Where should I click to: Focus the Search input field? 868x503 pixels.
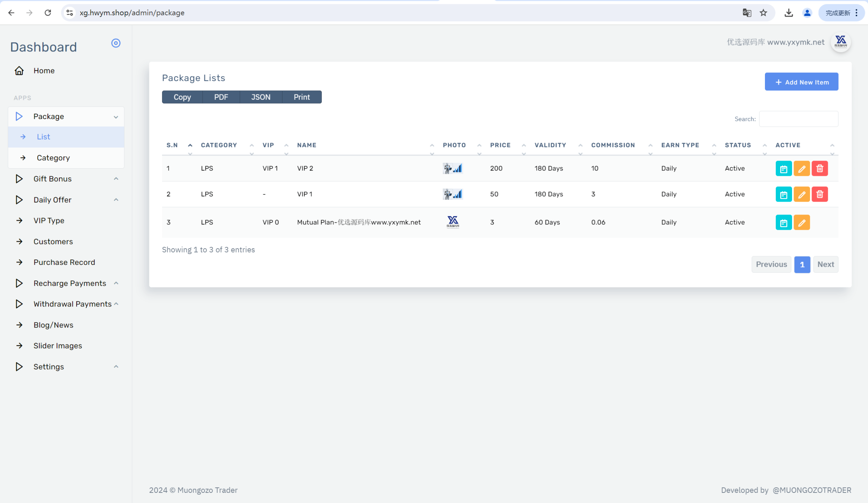(x=798, y=119)
